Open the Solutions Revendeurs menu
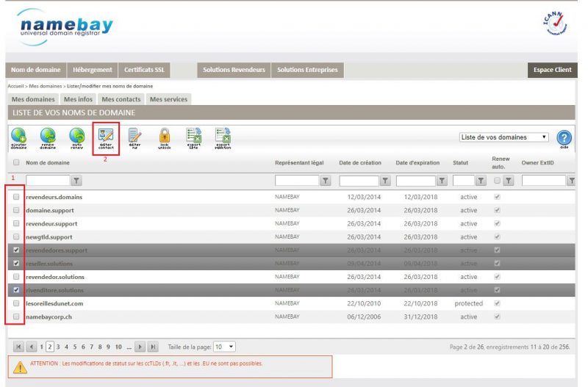The image size is (588, 387). click(234, 70)
